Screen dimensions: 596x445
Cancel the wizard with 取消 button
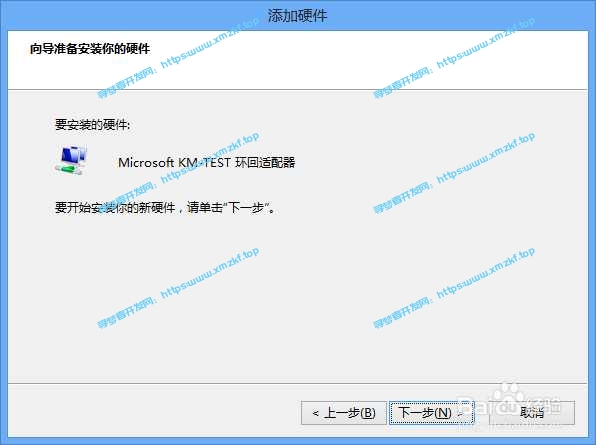pos(532,413)
